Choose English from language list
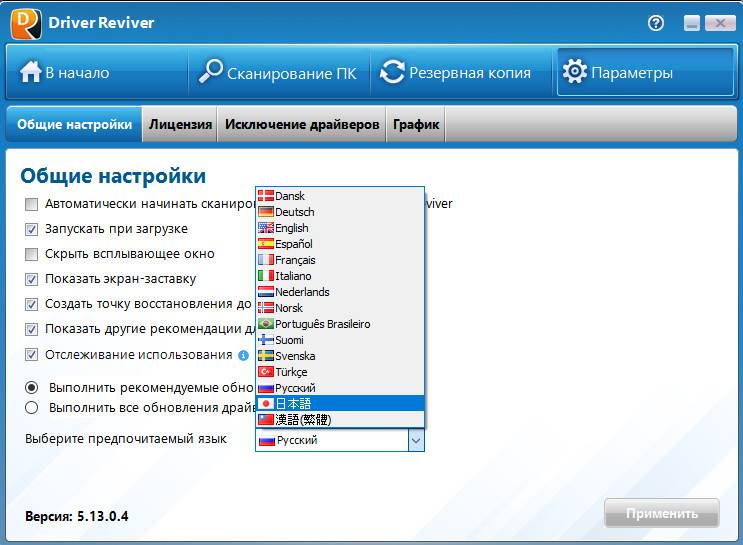The height and width of the screenshot is (545, 743). pos(340,228)
